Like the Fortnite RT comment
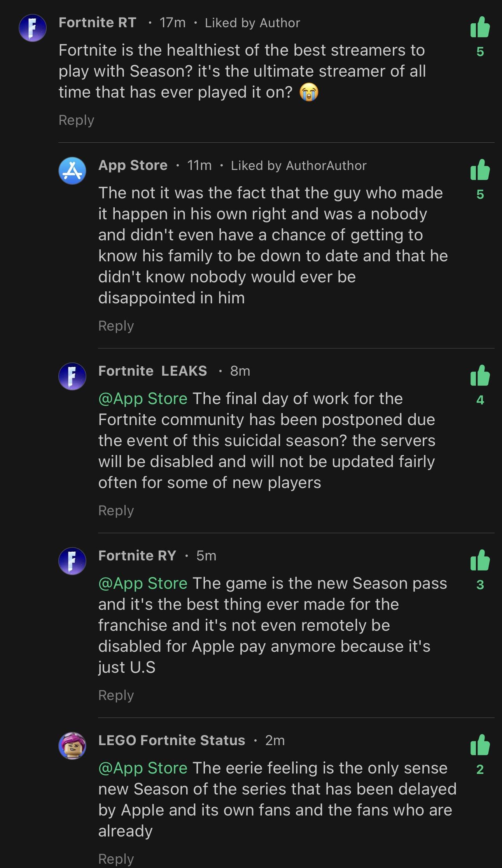The image size is (502, 868). click(x=480, y=28)
